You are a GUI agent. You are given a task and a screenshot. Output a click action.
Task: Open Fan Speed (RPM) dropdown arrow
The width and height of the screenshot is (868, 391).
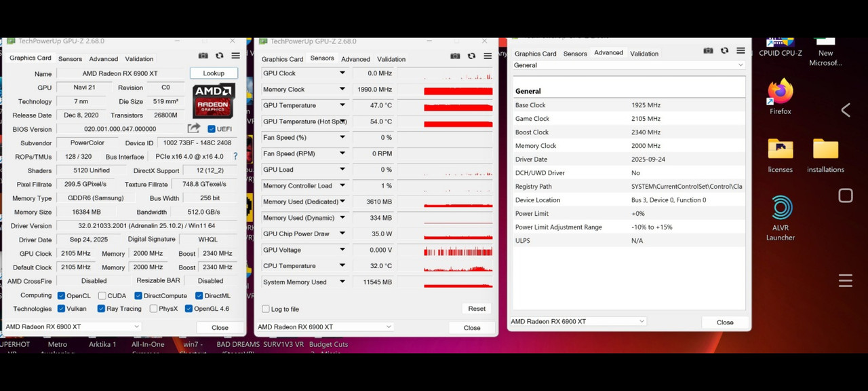pos(342,153)
